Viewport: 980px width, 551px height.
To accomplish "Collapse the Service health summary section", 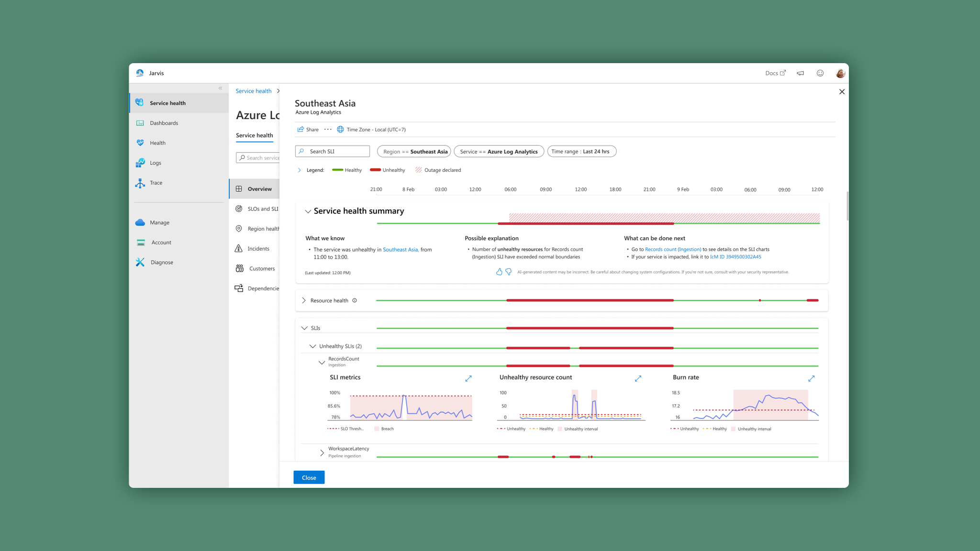I will (x=308, y=211).
